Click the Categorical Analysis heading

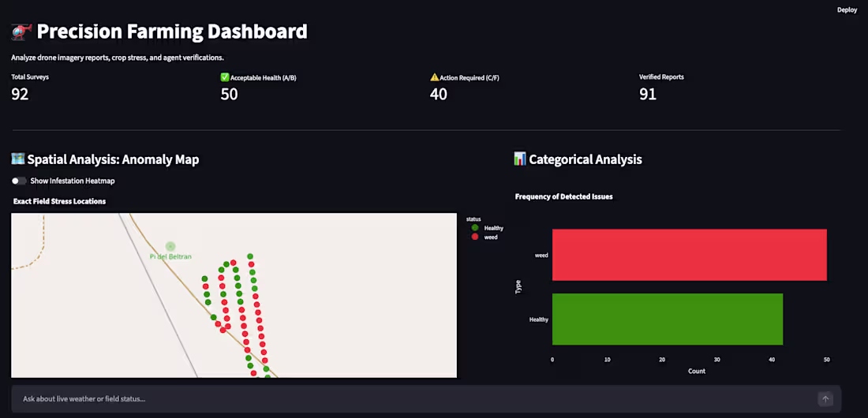click(586, 159)
